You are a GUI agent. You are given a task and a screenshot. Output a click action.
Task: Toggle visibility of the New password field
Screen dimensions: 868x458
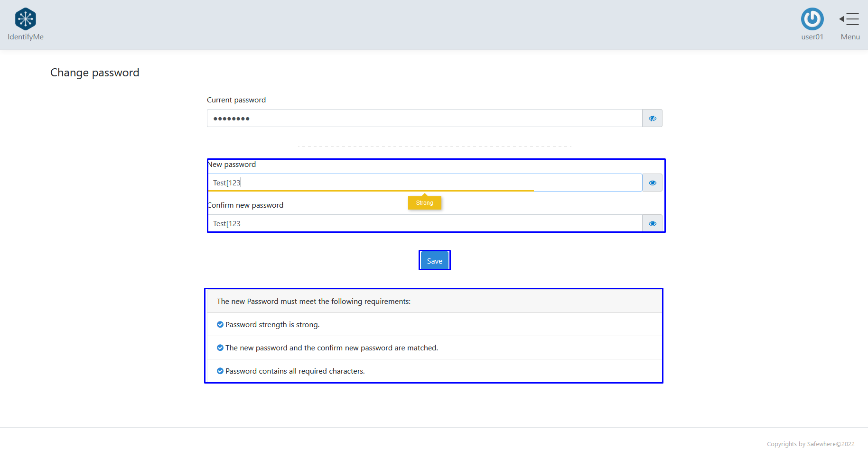coord(652,183)
